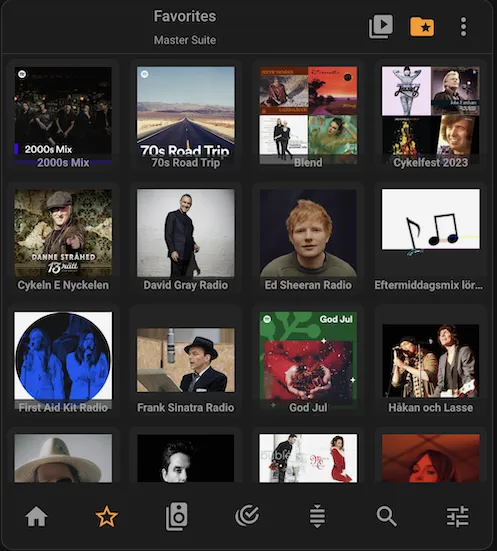Go to the Home tab icon
Image resolution: width=497 pixels, height=551 pixels.
(x=36, y=517)
